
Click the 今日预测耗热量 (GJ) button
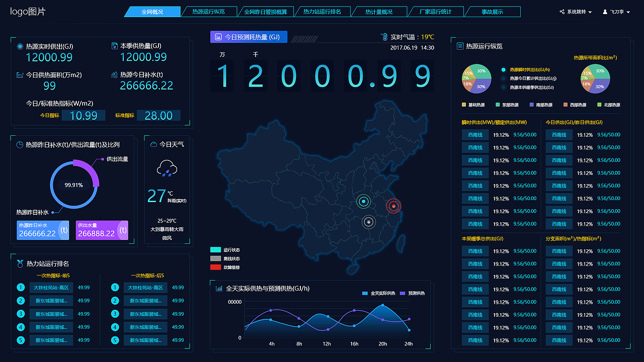click(x=249, y=37)
